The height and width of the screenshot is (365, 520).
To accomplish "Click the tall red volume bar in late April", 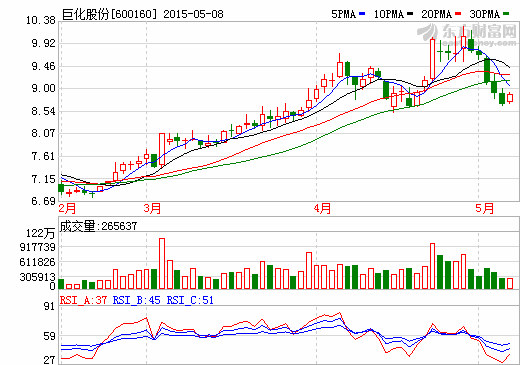I will (432, 266).
